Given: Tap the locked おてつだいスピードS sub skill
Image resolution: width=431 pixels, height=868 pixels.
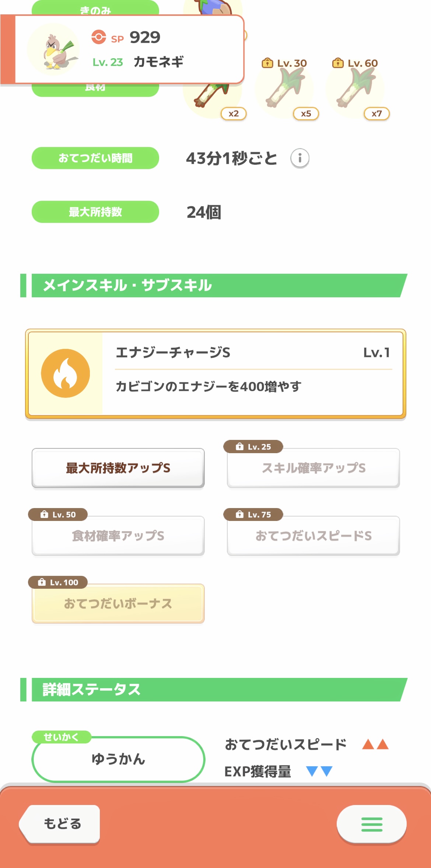Looking at the screenshot, I should pos(313,536).
